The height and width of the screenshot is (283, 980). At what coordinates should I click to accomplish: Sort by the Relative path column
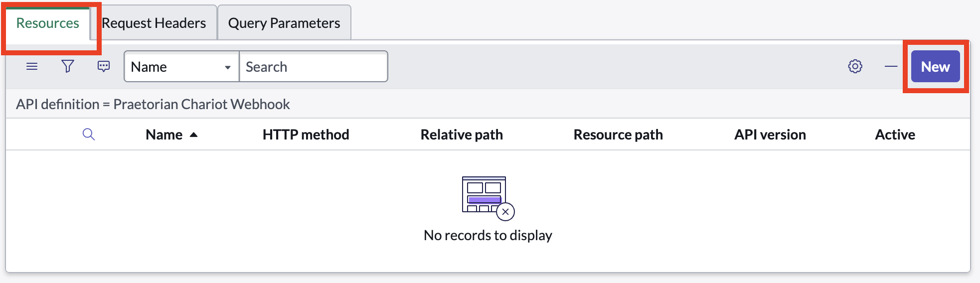click(462, 135)
